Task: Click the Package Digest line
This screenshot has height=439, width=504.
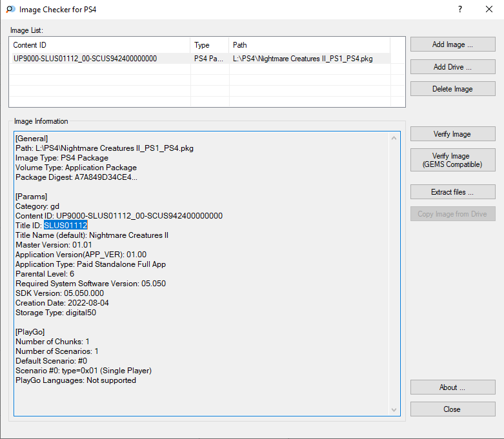Action: [x=77, y=177]
